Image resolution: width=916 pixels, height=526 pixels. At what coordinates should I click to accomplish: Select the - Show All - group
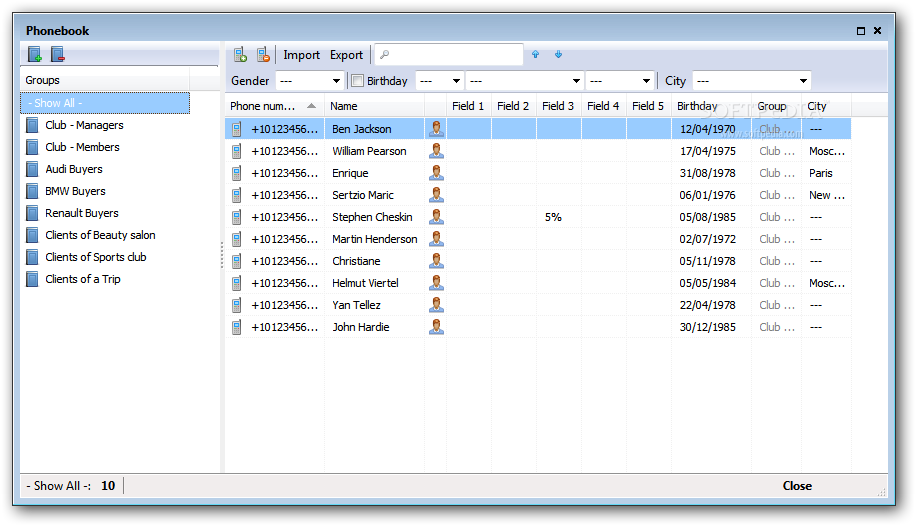[x=105, y=103]
